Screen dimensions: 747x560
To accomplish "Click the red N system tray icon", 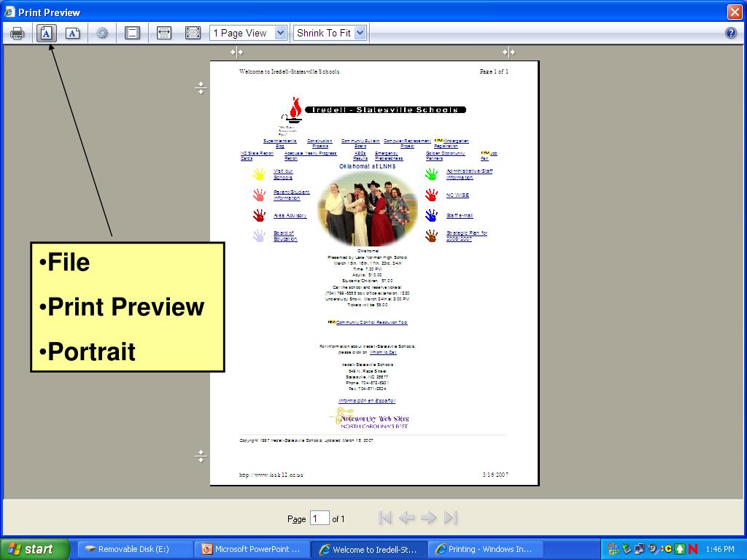I will point(693,549).
